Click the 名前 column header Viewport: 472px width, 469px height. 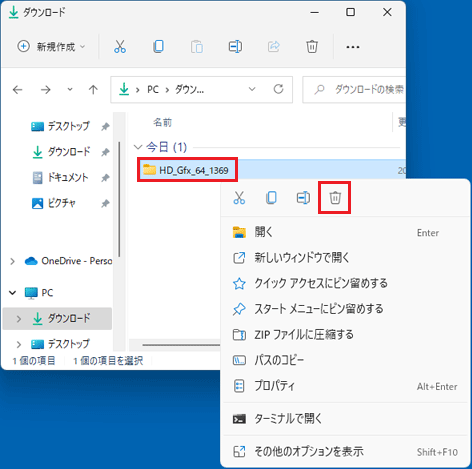(x=162, y=123)
